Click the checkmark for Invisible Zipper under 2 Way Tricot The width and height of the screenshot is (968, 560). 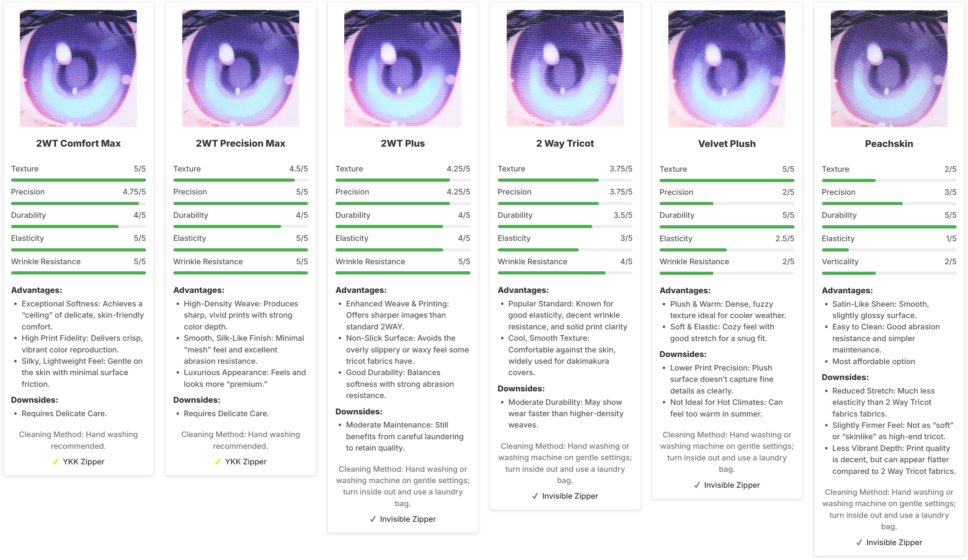(535, 496)
